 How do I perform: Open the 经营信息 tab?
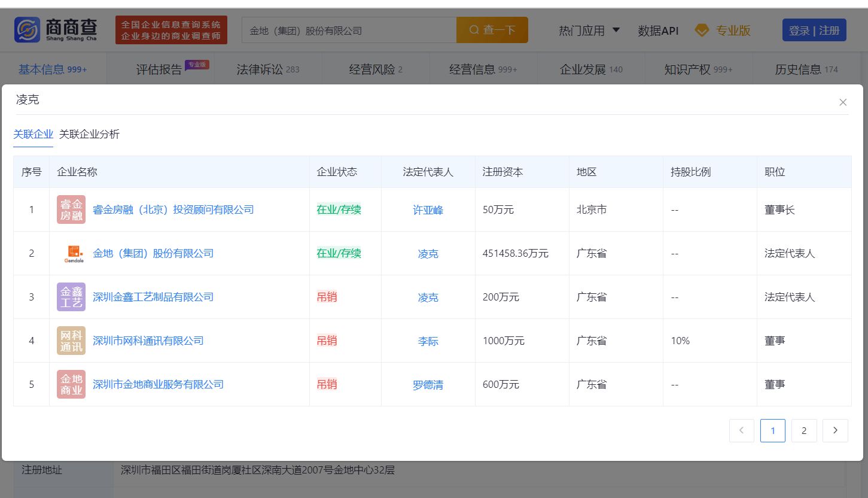pos(483,69)
